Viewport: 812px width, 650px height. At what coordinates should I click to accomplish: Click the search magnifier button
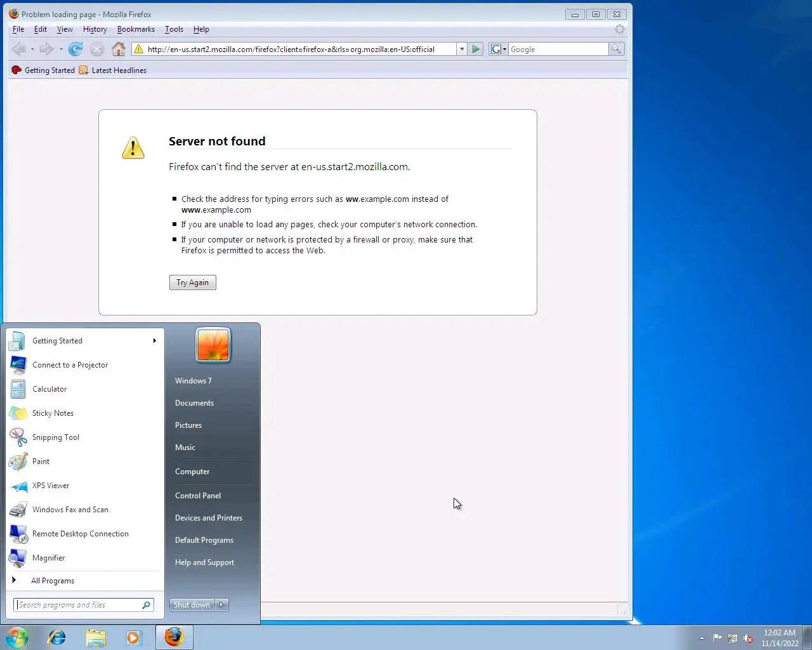[616, 49]
